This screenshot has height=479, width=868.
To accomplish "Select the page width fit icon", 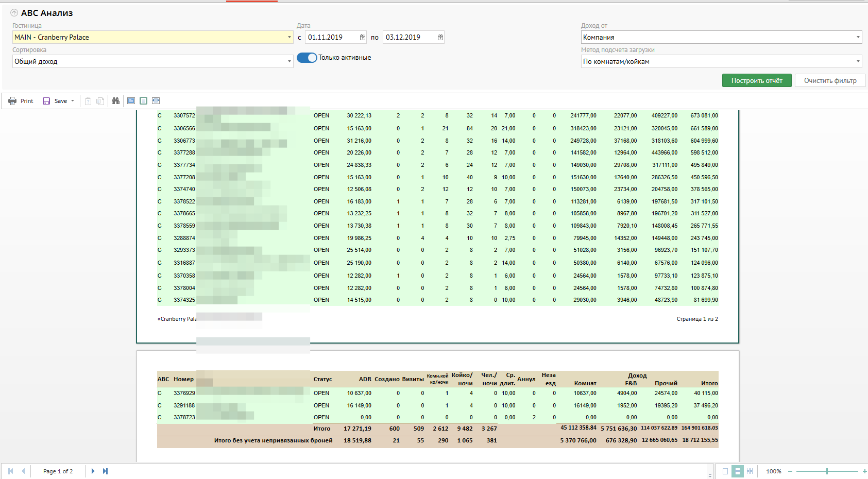I will click(156, 101).
